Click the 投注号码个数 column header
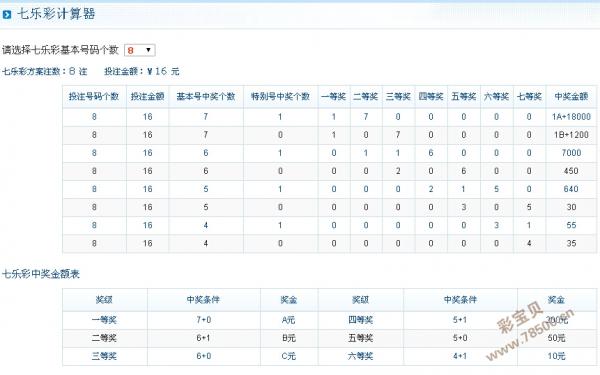Screen dimensions: 600x375 94,96
